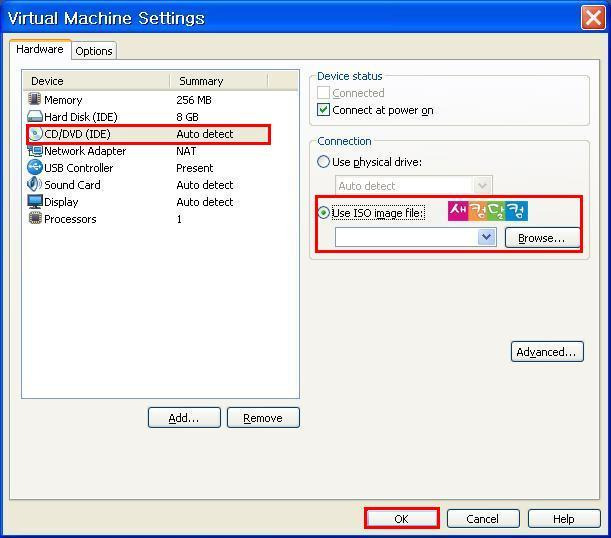The image size is (611, 538).
Task: Click the NAT summary value
Action: coord(186,151)
